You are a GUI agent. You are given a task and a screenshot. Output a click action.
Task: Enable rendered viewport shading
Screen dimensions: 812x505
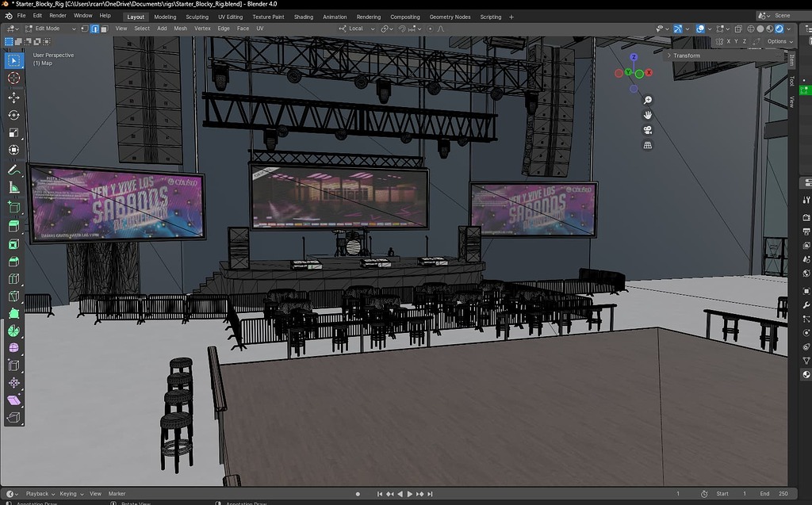coord(779,29)
